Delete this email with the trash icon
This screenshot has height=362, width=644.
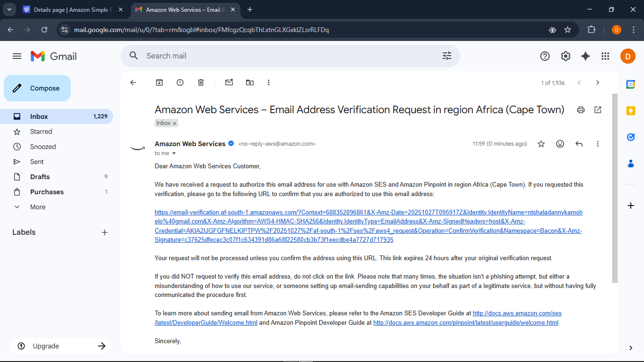pos(201,82)
